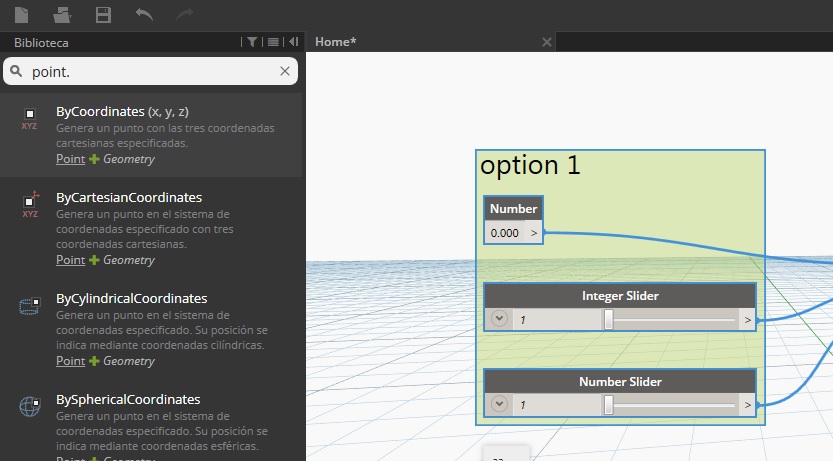Click the Number node's 0.000 value field

coord(505,233)
